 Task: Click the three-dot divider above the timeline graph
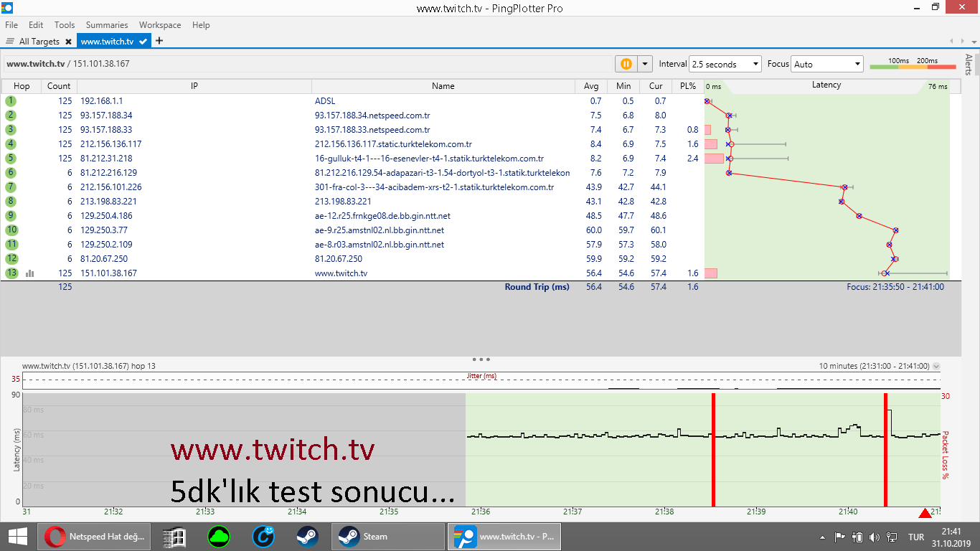coord(481,359)
